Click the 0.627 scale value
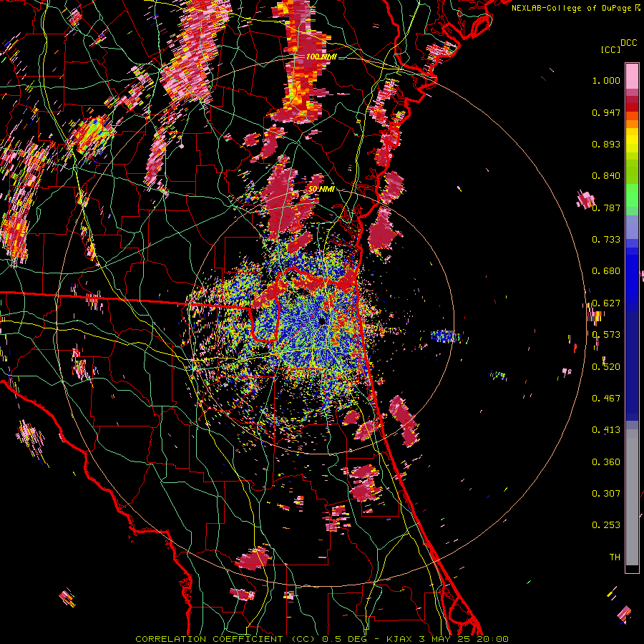Viewport: 644px width, 644px height. pyautogui.click(x=606, y=303)
